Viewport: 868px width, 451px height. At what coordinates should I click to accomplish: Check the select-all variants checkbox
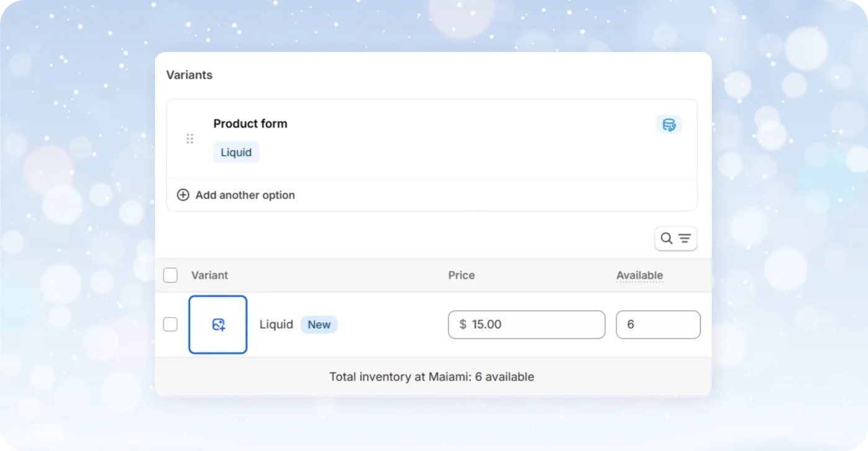[170, 275]
